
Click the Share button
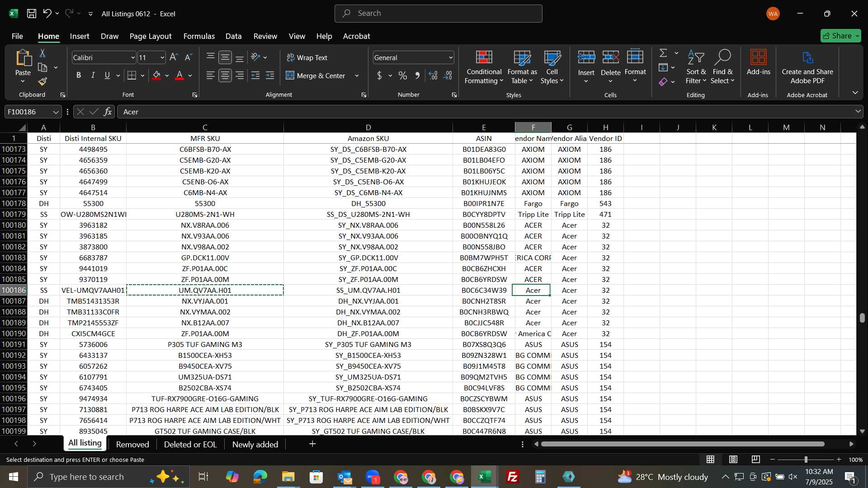coord(840,36)
